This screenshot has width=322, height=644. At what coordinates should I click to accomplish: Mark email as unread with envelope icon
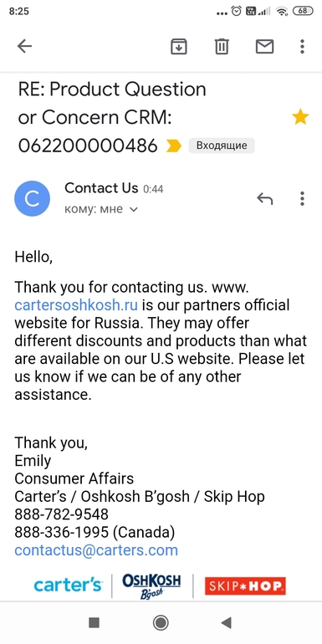264,46
